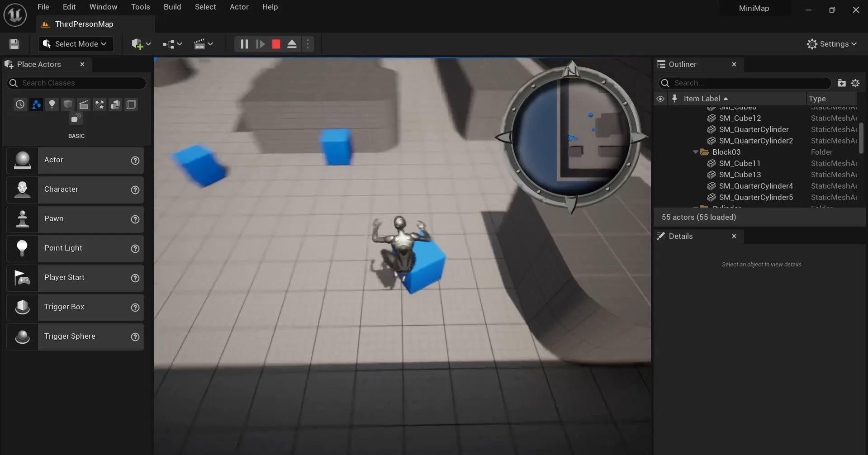Select the Shapes category cube icon
Viewport: 868px width, 455px height.
(x=68, y=104)
